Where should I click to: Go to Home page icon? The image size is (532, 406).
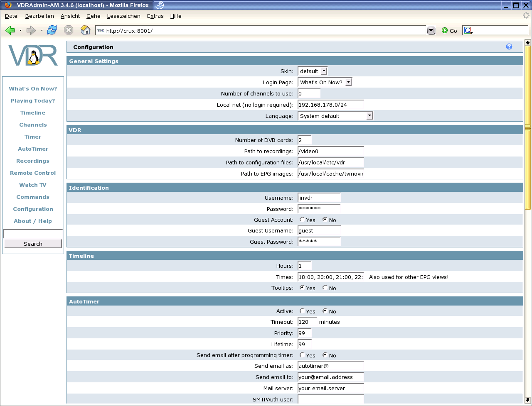[x=85, y=30]
